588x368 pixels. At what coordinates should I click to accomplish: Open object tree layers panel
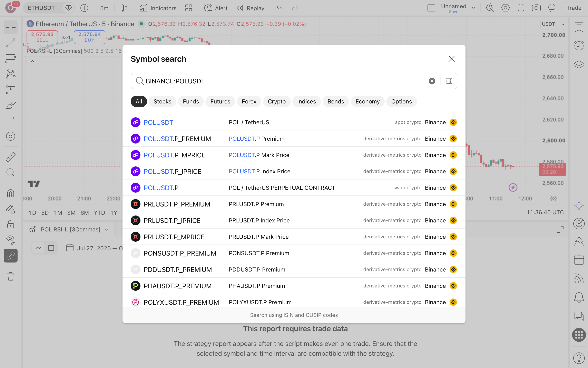[579, 64]
